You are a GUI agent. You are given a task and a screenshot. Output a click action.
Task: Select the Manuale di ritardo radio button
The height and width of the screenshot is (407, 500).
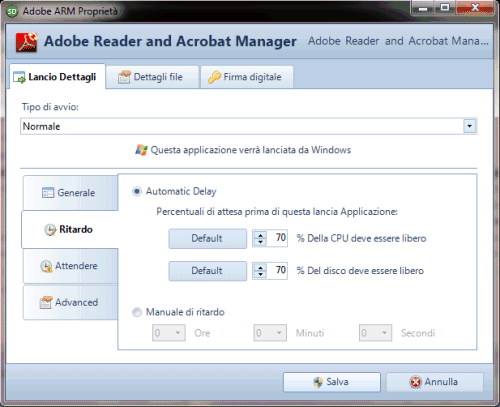tap(137, 312)
